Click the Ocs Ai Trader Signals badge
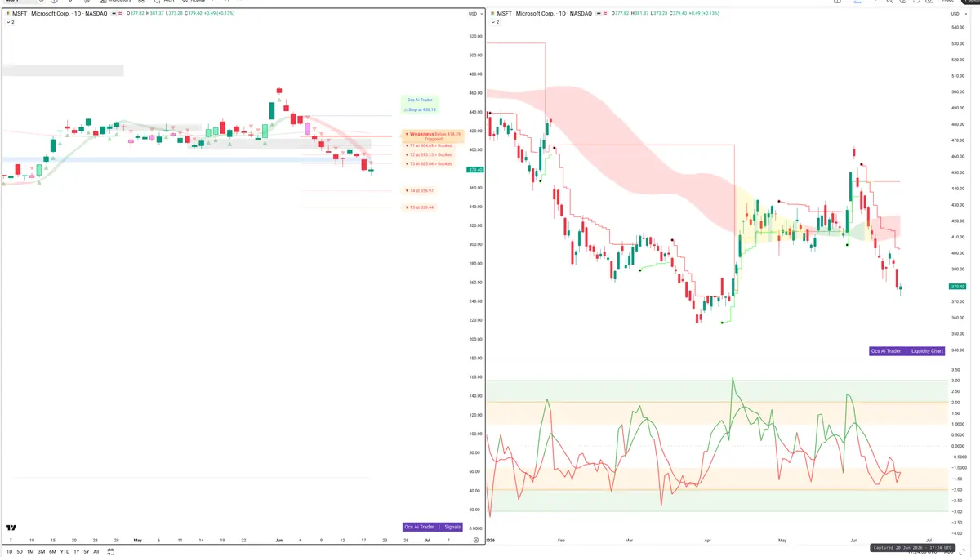This screenshot has height=557, width=980. click(x=433, y=527)
